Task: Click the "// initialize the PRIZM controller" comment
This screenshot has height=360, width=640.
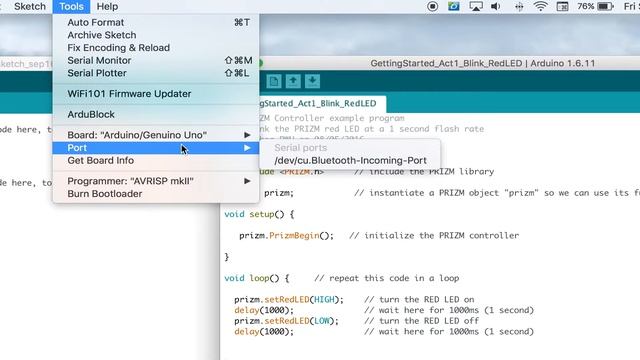Action: [x=434, y=236]
